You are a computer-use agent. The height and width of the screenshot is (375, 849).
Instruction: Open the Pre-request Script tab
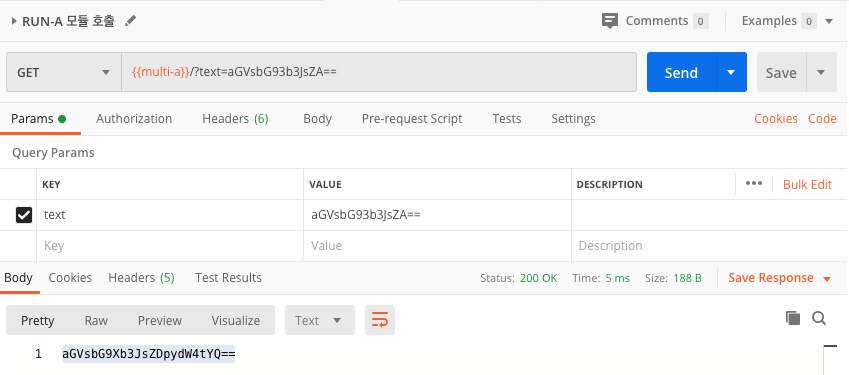pyautogui.click(x=412, y=119)
